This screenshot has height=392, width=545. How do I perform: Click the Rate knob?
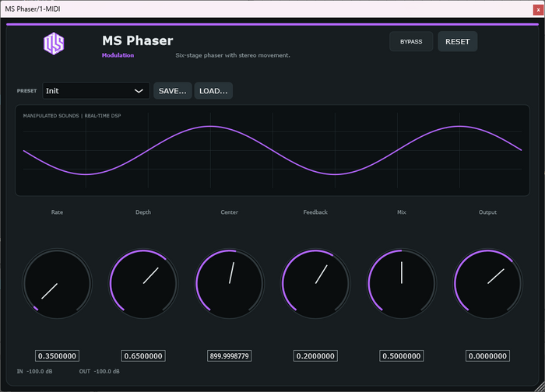tap(57, 283)
